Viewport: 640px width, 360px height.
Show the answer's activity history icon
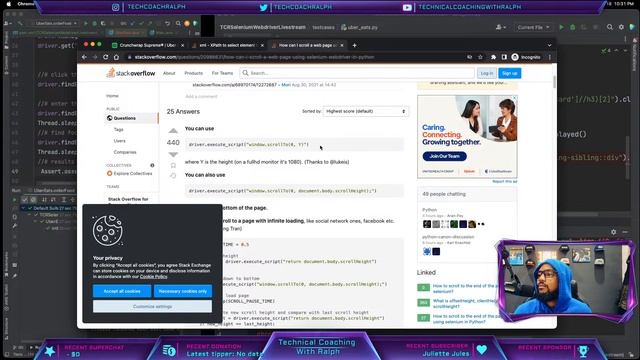(173, 176)
